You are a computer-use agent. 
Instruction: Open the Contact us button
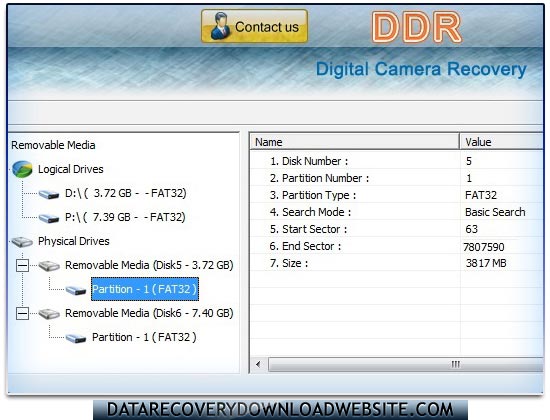point(254,26)
